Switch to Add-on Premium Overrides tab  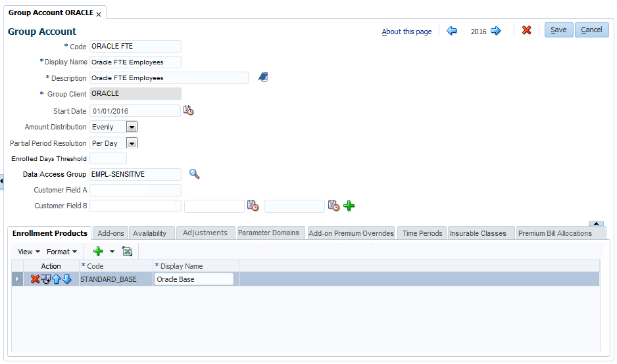(x=351, y=233)
